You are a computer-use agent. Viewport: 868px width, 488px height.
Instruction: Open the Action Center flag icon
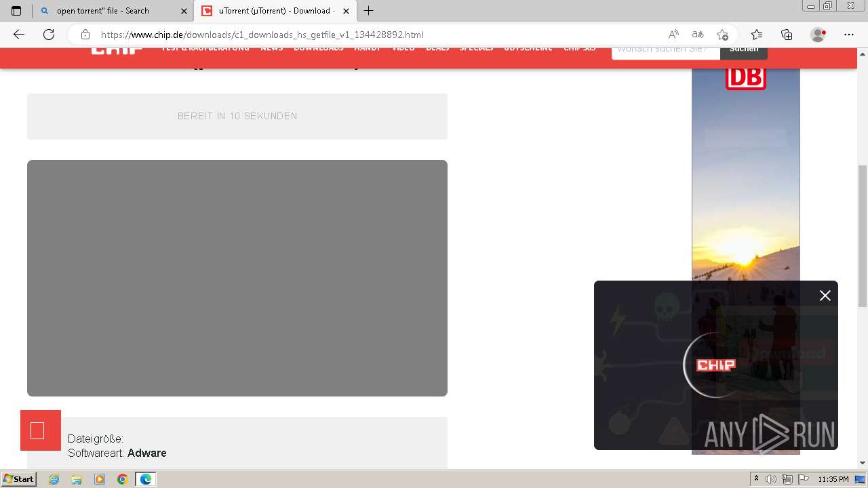pyautogui.click(x=802, y=479)
